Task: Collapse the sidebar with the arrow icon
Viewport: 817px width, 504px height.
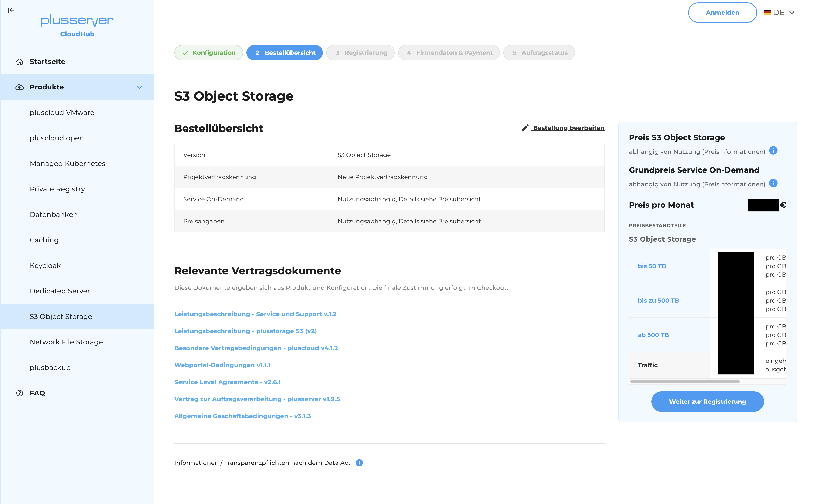Action: coord(11,10)
